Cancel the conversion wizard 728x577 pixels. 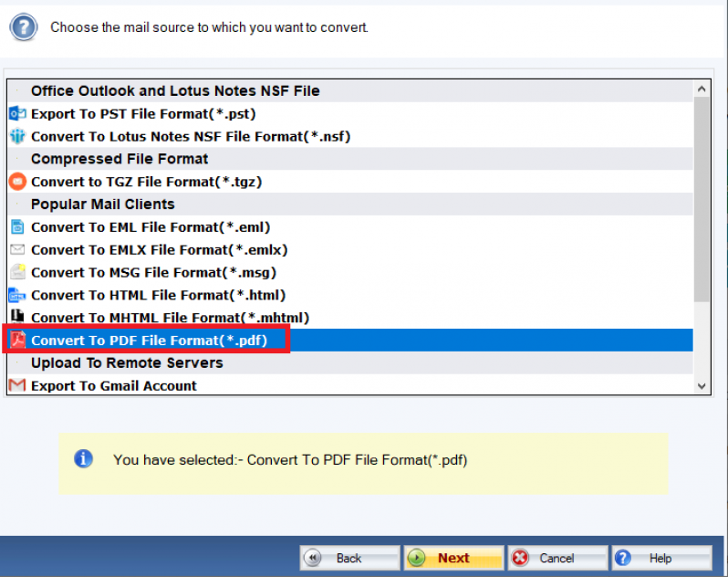click(x=557, y=558)
